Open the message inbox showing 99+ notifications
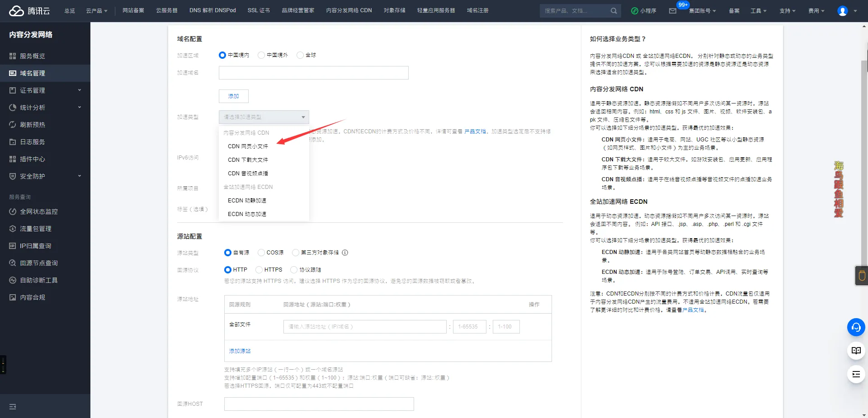 674,12
